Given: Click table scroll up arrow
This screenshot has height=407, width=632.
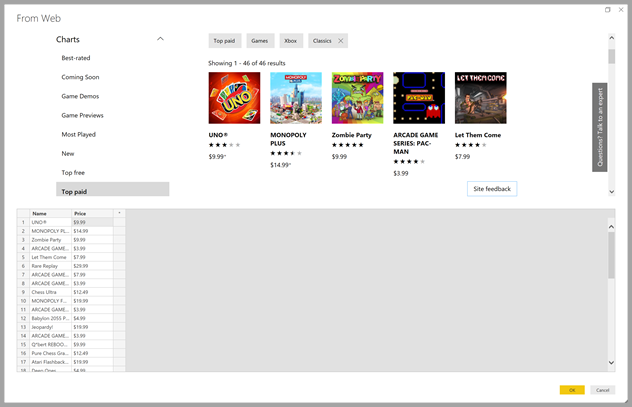Looking at the screenshot, I should point(611,227).
